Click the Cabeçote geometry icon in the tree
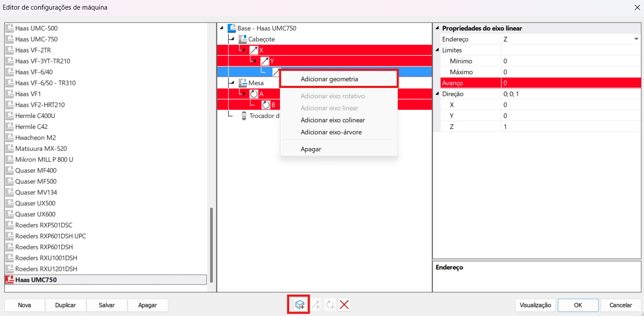This screenshot has width=644, height=316. coord(243,39)
